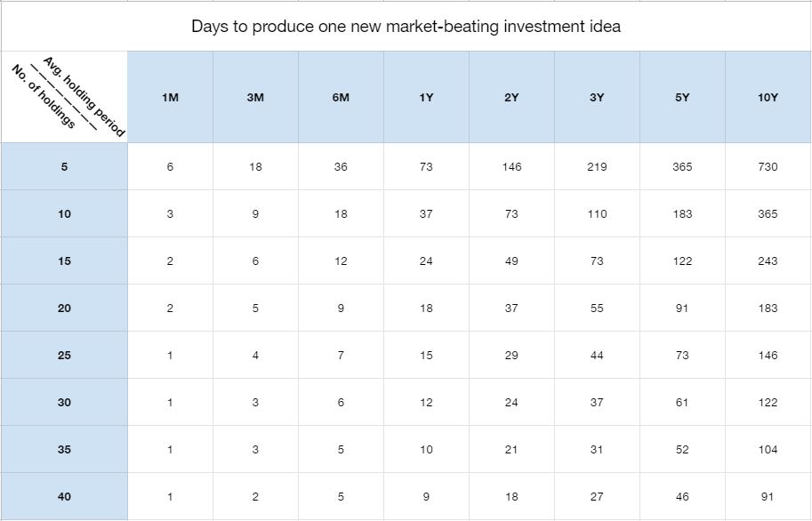The height and width of the screenshot is (521, 812).
Task: Click the 6M column header
Action: pyautogui.click(x=341, y=97)
